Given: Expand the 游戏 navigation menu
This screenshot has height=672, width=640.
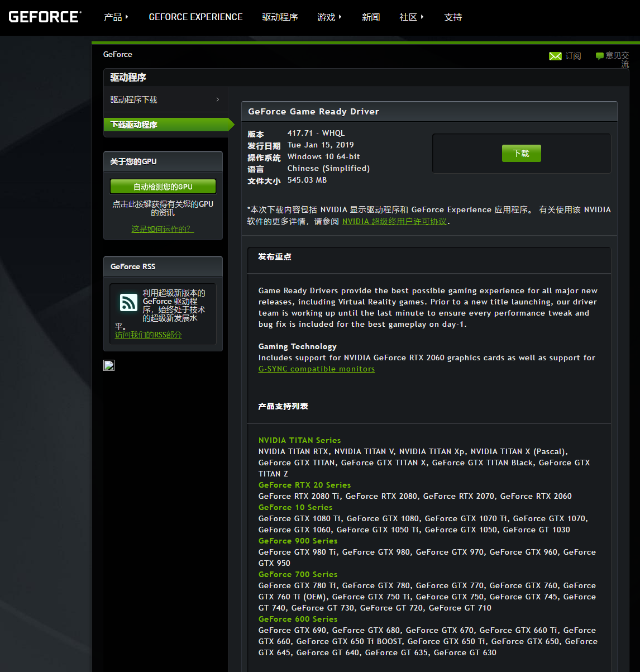Looking at the screenshot, I should click(x=329, y=17).
